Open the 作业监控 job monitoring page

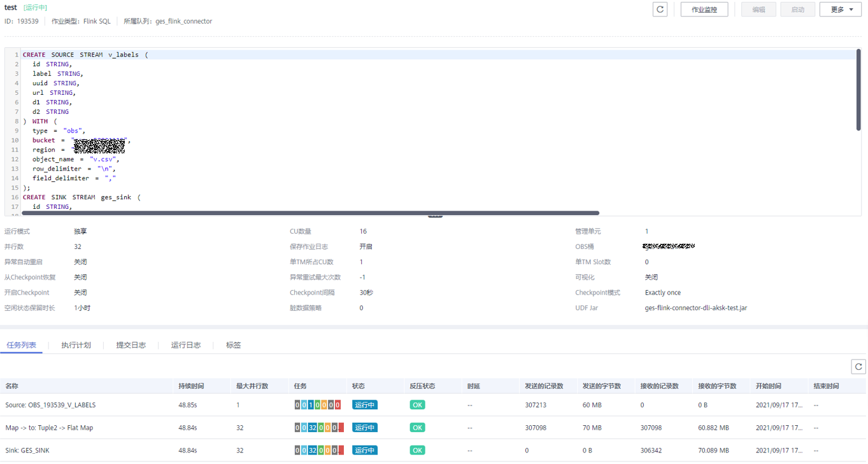[x=704, y=10]
